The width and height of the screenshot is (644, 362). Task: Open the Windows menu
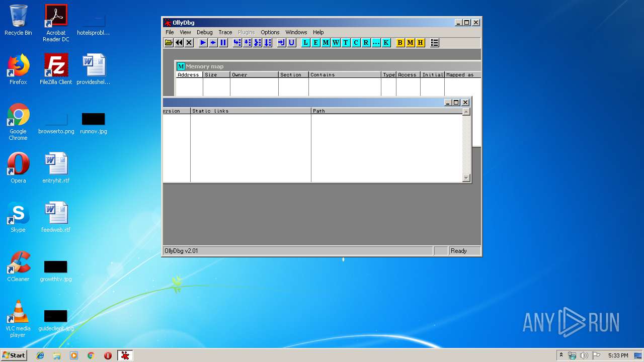(296, 32)
